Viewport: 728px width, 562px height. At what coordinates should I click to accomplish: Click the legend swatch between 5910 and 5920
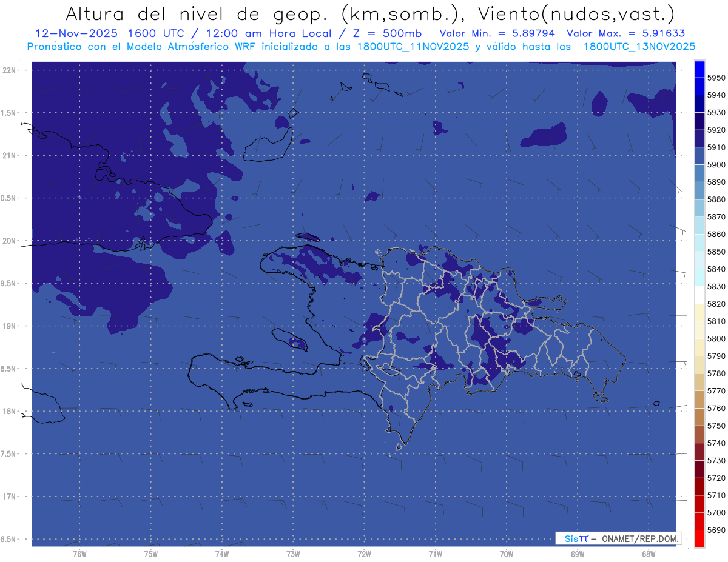pos(699,138)
